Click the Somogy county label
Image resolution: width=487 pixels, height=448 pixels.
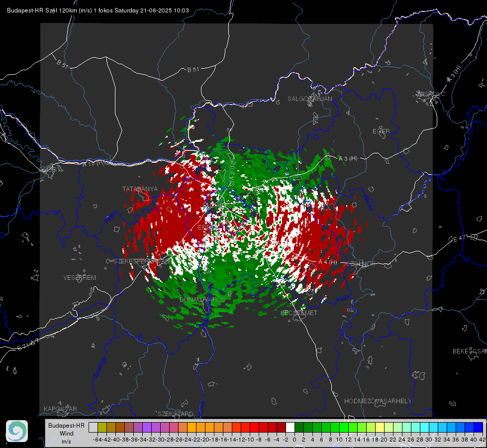click(x=100, y=367)
